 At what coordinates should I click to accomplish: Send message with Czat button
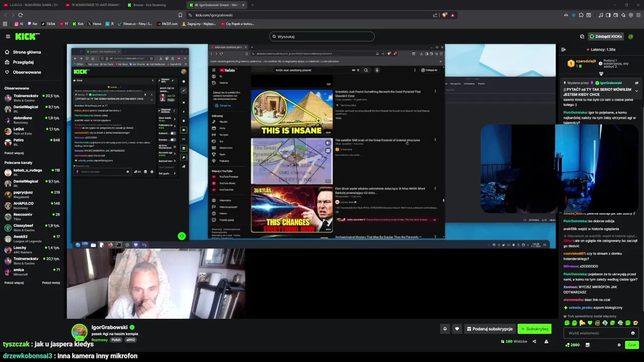[x=632, y=345]
